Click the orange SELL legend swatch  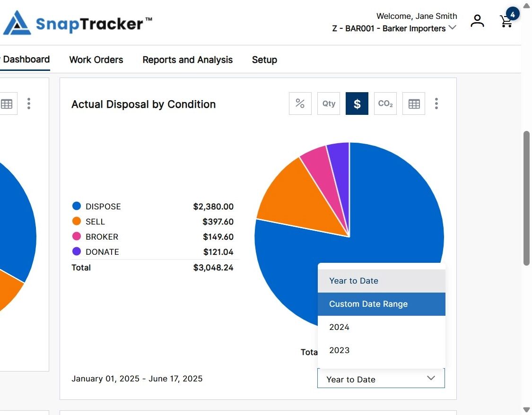point(77,221)
